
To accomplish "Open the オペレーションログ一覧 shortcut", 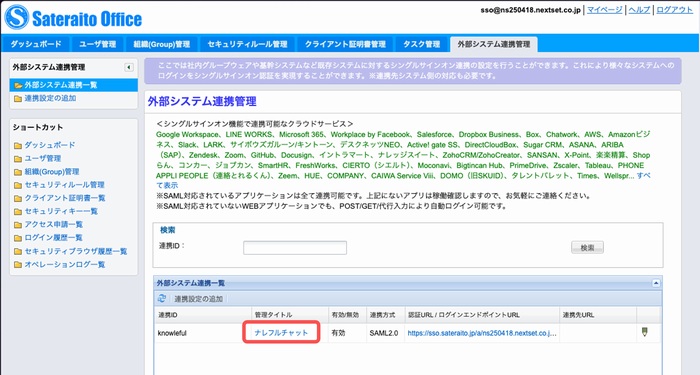I will pos(65,264).
